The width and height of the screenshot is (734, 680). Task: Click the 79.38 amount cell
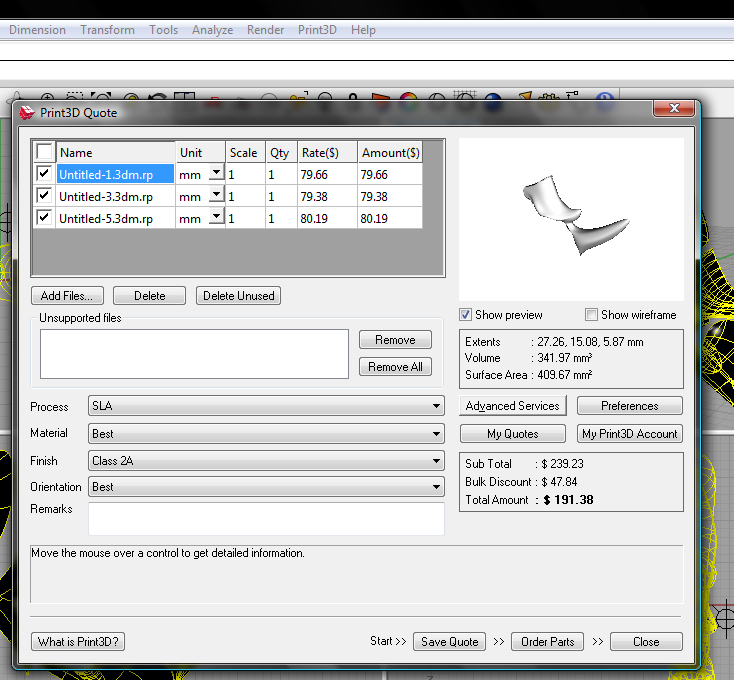[390, 197]
